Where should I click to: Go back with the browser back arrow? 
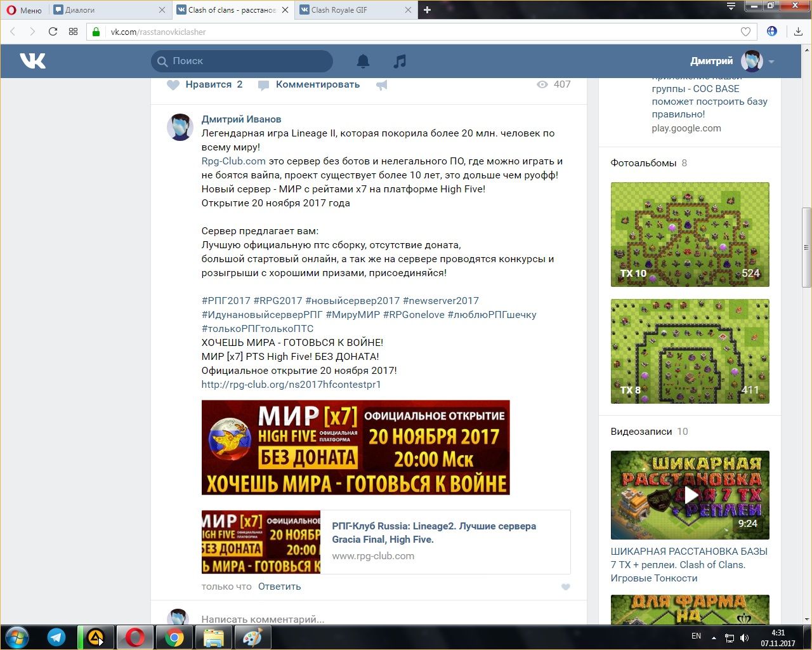pyautogui.click(x=12, y=32)
